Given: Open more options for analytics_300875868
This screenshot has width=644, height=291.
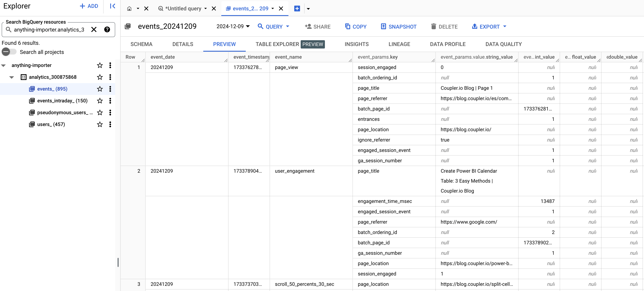Looking at the screenshot, I should 110,77.
